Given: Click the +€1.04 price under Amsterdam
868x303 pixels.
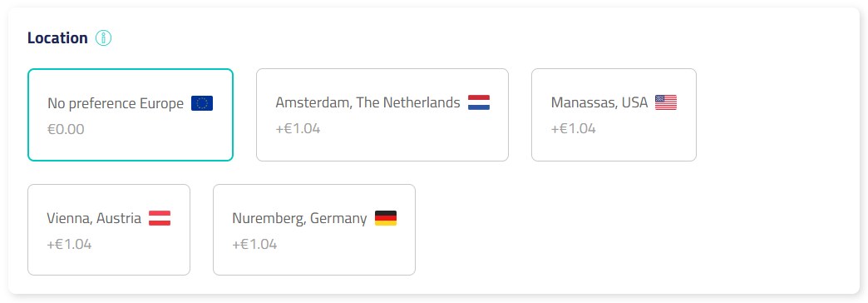Looking at the screenshot, I should [298, 129].
